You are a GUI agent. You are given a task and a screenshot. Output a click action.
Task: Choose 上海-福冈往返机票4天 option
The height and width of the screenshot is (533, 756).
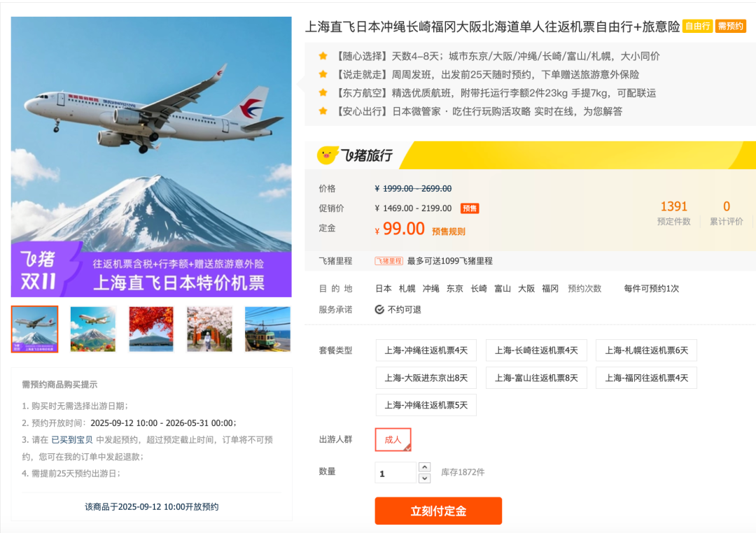pyautogui.click(x=647, y=378)
